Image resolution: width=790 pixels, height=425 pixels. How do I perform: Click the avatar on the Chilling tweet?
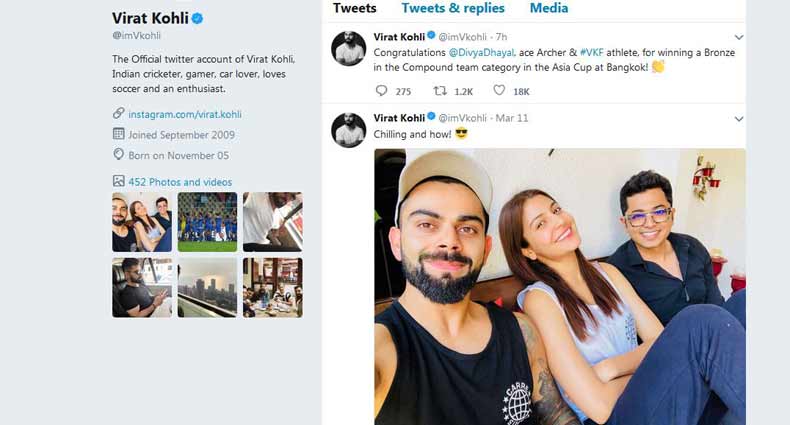[349, 130]
